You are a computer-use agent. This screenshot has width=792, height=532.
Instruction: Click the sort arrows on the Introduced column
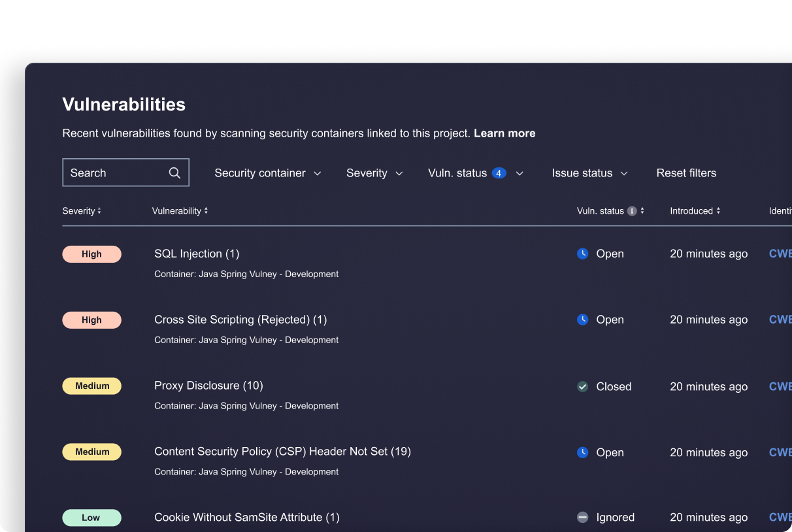tap(718, 210)
